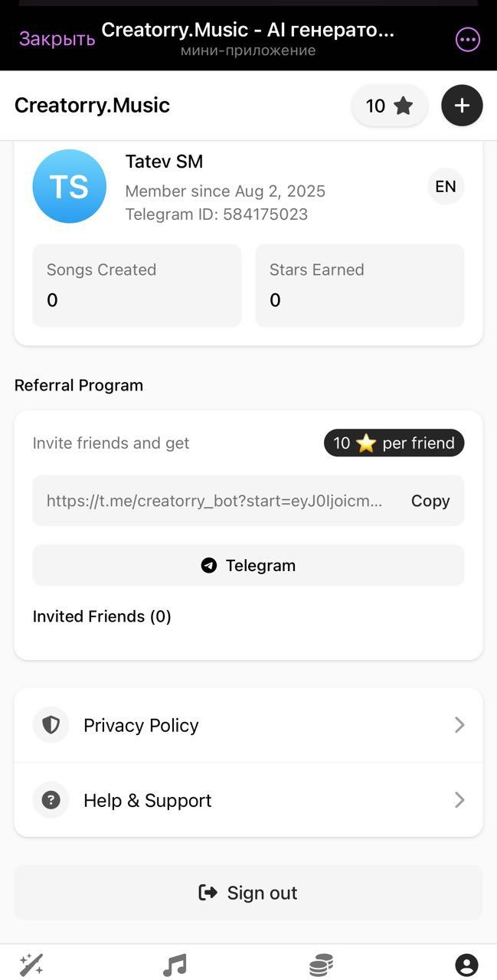This screenshot has height=980, width=497.
Task: Open the Telegram menu with three dots
Action: tap(467, 38)
